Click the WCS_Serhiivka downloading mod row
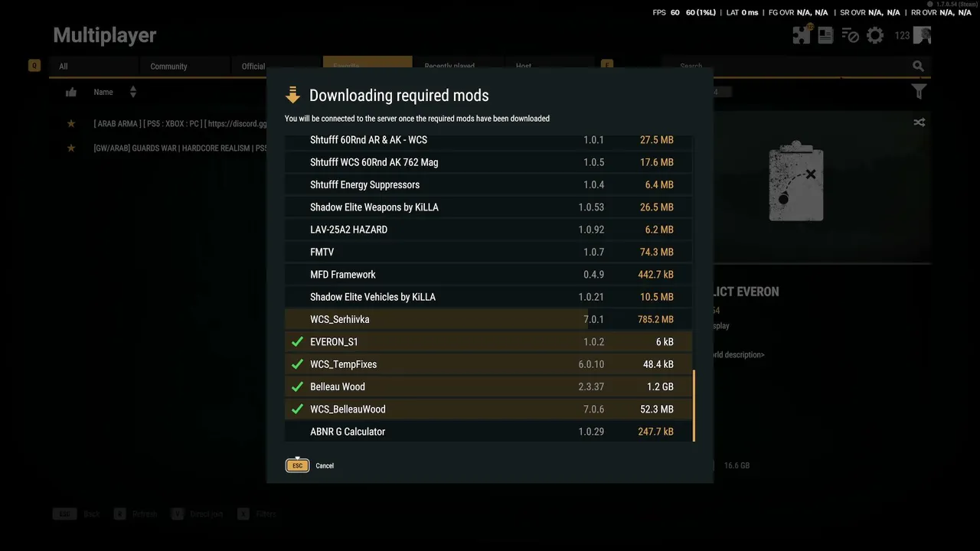980x551 pixels. click(x=488, y=319)
